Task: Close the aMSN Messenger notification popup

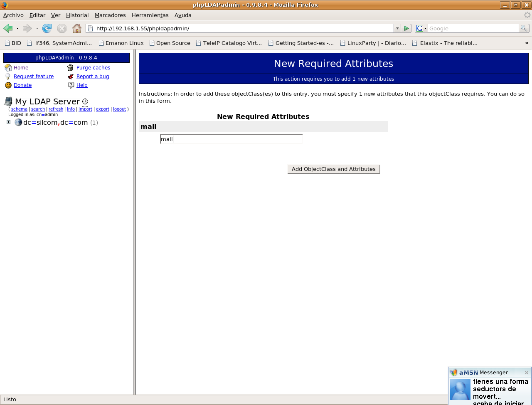Action: [x=526, y=373]
